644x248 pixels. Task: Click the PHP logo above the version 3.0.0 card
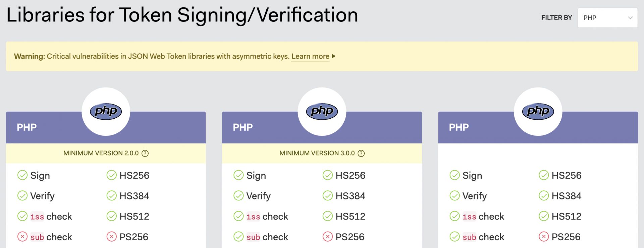(322, 111)
